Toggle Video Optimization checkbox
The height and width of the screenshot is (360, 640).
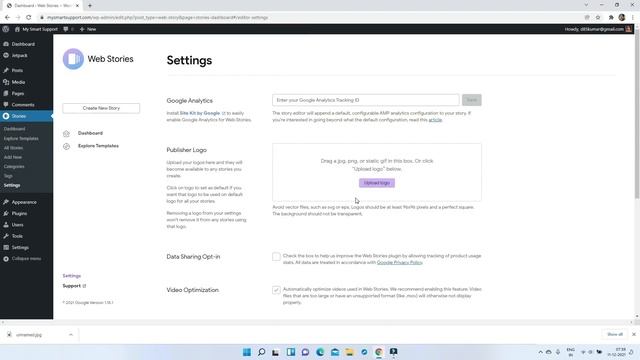(x=276, y=290)
